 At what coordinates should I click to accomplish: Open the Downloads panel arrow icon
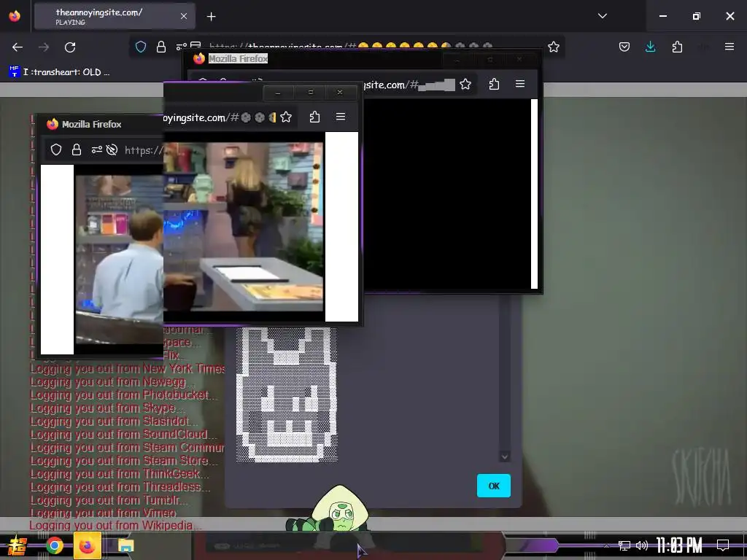click(x=650, y=47)
